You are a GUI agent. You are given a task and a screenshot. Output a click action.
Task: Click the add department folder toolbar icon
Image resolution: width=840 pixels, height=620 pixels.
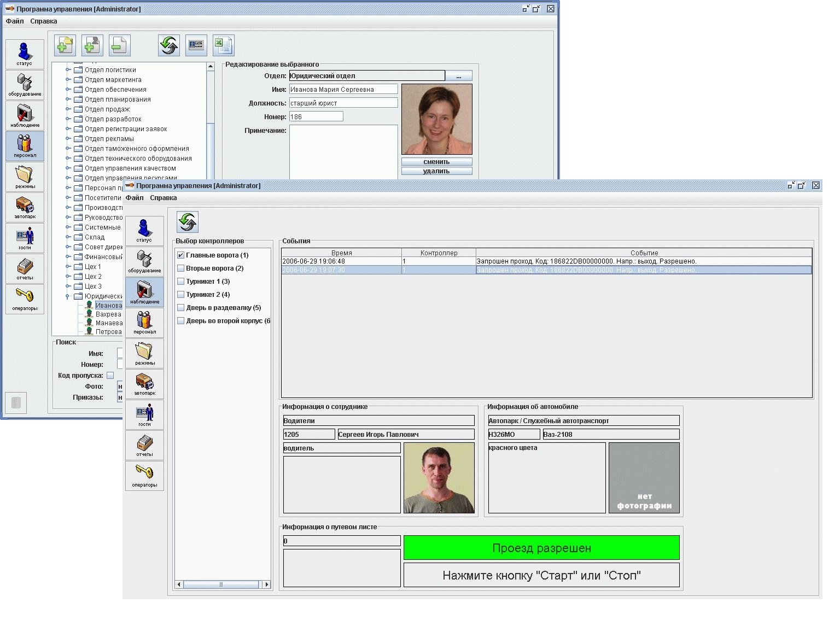[x=65, y=45]
